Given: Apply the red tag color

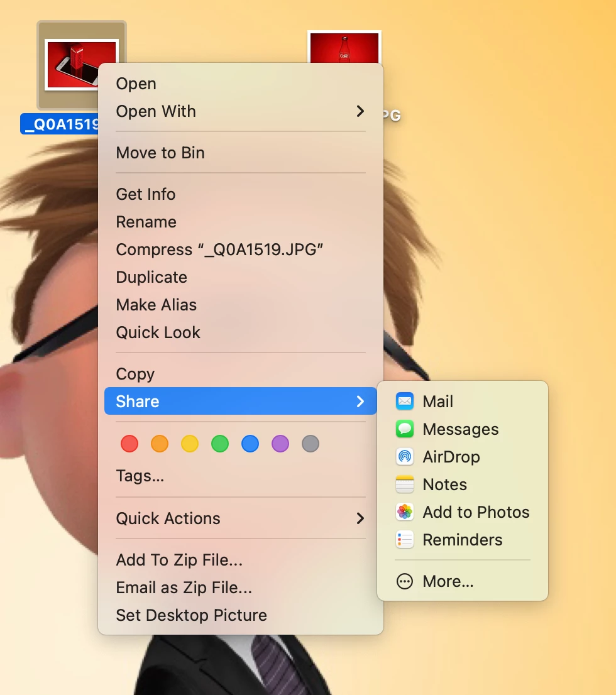Looking at the screenshot, I should 129,444.
